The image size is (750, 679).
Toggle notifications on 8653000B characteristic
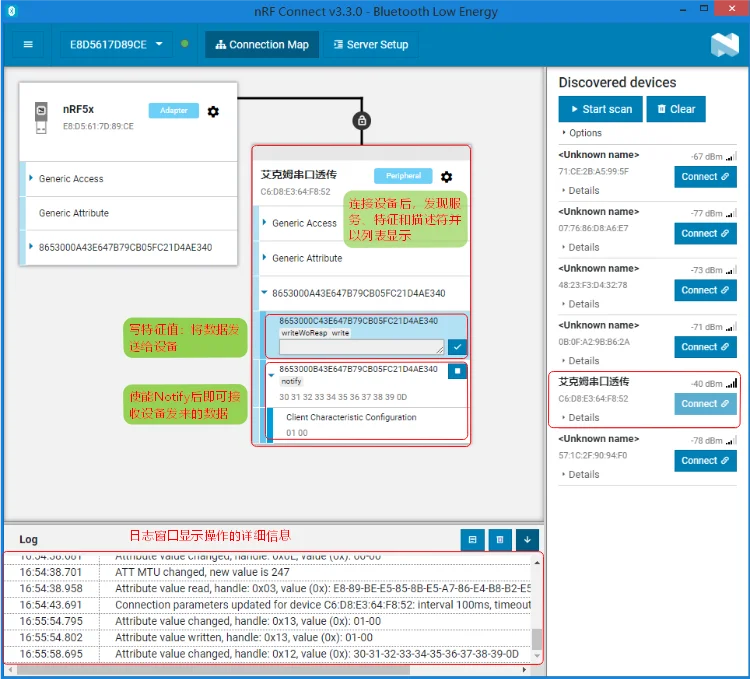(457, 371)
